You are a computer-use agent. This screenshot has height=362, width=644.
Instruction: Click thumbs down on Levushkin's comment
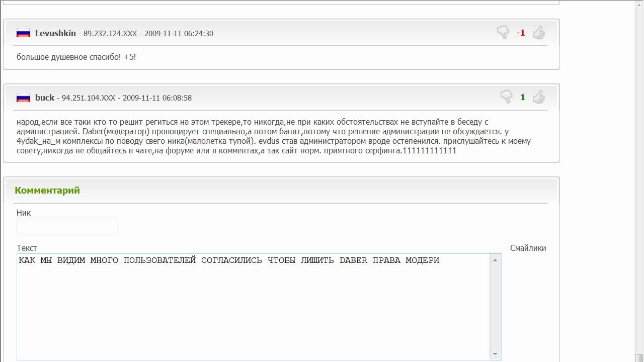click(x=503, y=33)
